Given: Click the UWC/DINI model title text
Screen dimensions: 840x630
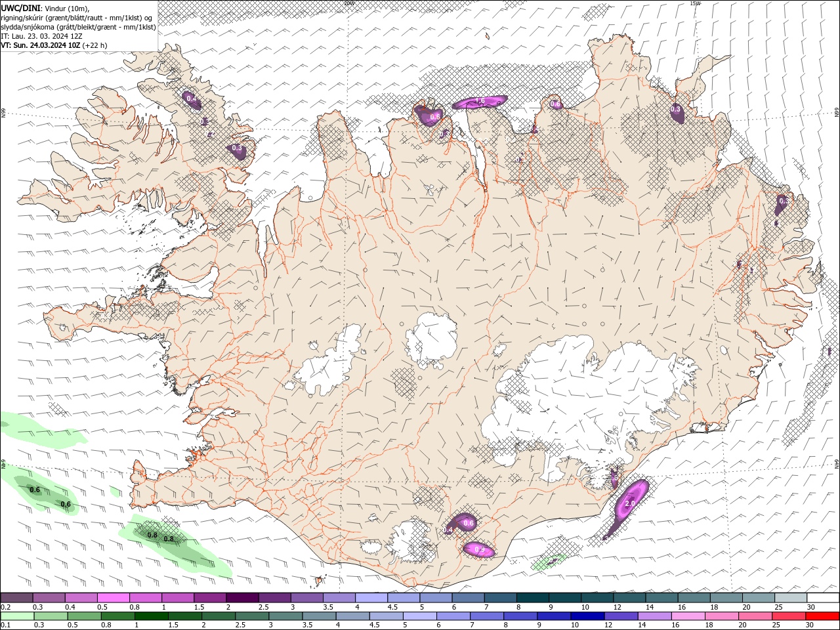Looking at the screenshot, I should 20,8.
